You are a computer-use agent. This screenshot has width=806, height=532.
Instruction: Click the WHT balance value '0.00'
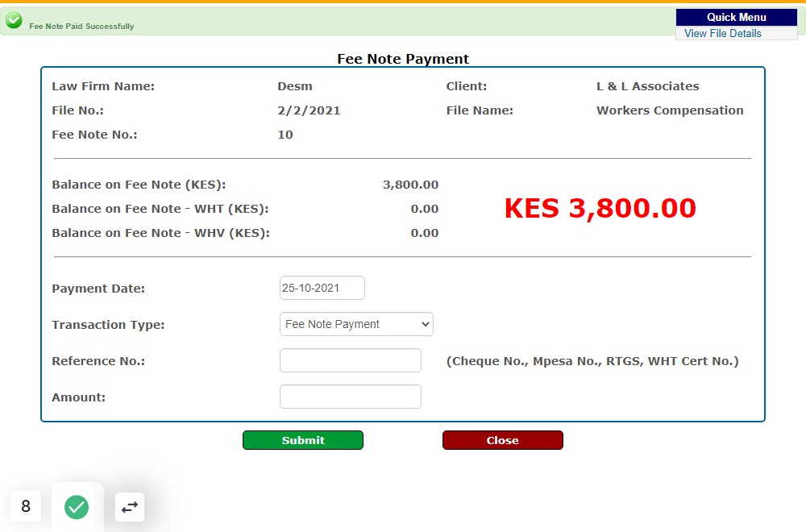click(x=425, y=209)
